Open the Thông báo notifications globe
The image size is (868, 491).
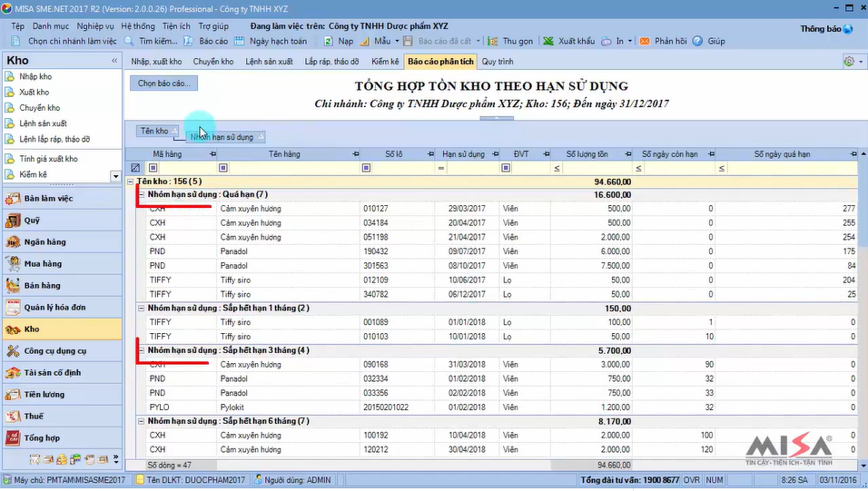[x=847, y=29]
